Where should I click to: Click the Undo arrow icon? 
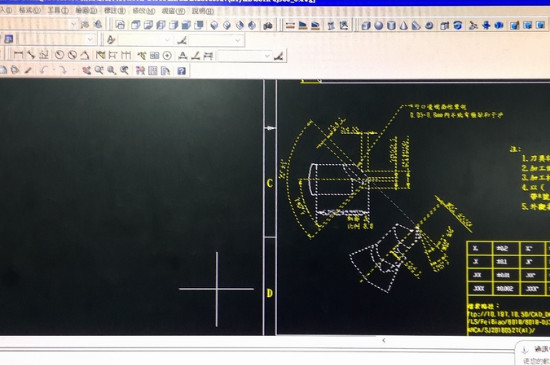tap(43, 70)
